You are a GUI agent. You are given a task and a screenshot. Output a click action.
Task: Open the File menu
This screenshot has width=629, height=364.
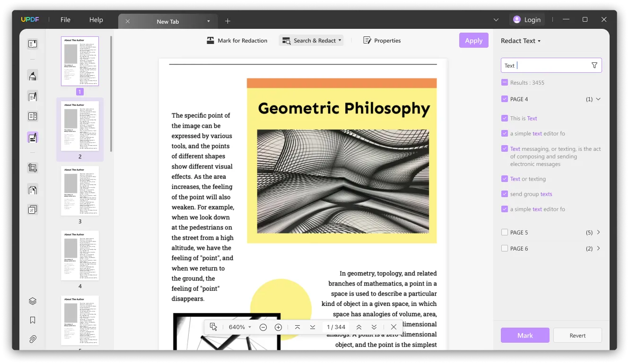[65, 20]
